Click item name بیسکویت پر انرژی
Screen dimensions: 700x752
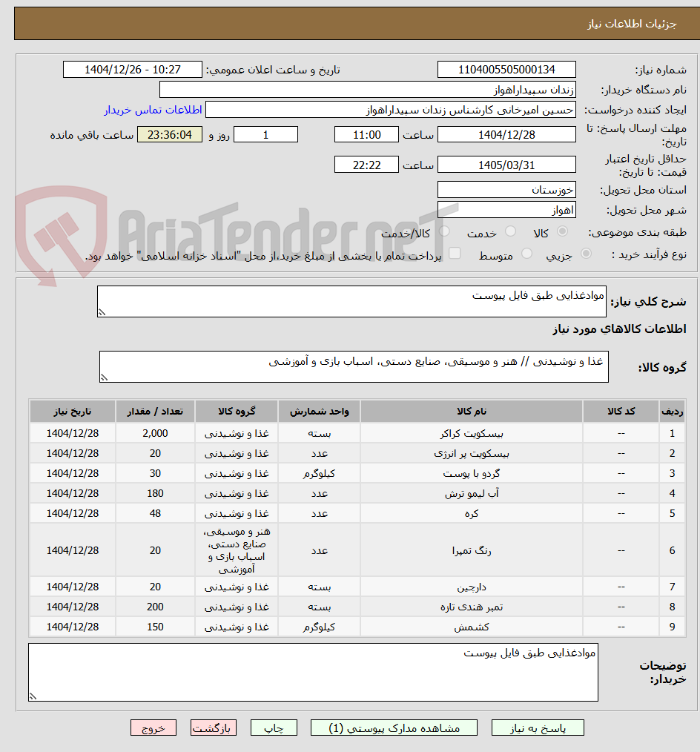pos(472,454)
